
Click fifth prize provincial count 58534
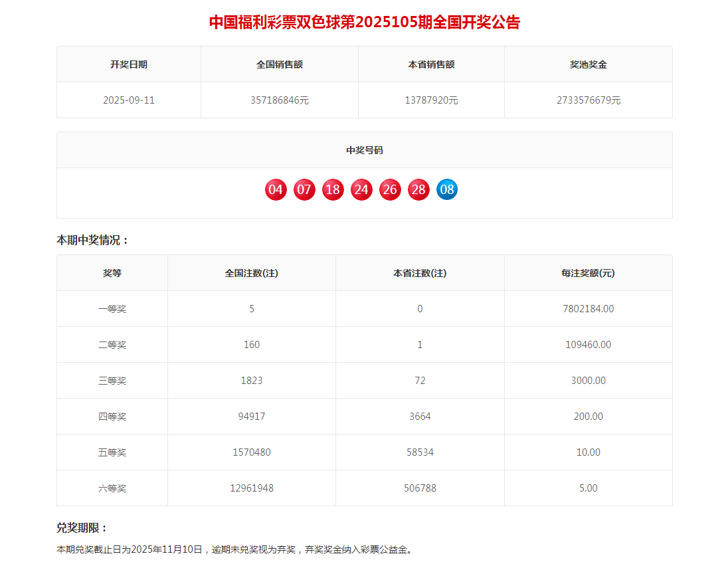click(420, 452)
